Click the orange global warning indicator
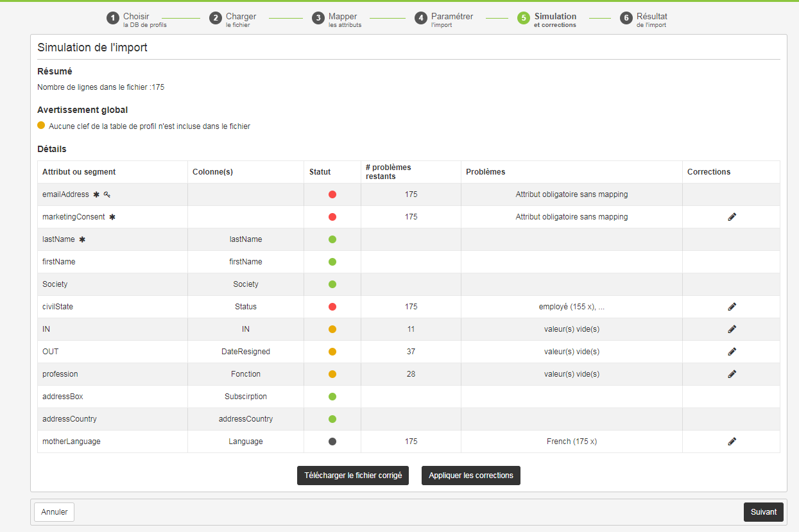The image size is (799, 532). 42,126
